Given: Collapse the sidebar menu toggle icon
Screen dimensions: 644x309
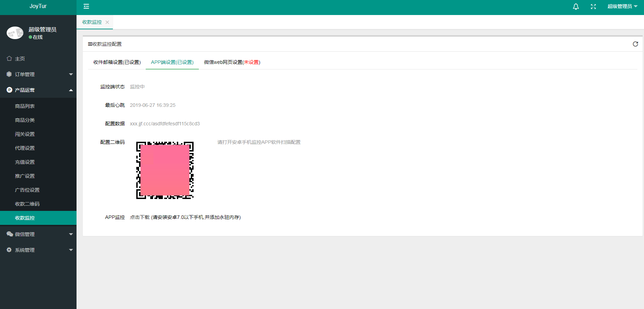Looking at the screenshot, I should pos(86,6).
